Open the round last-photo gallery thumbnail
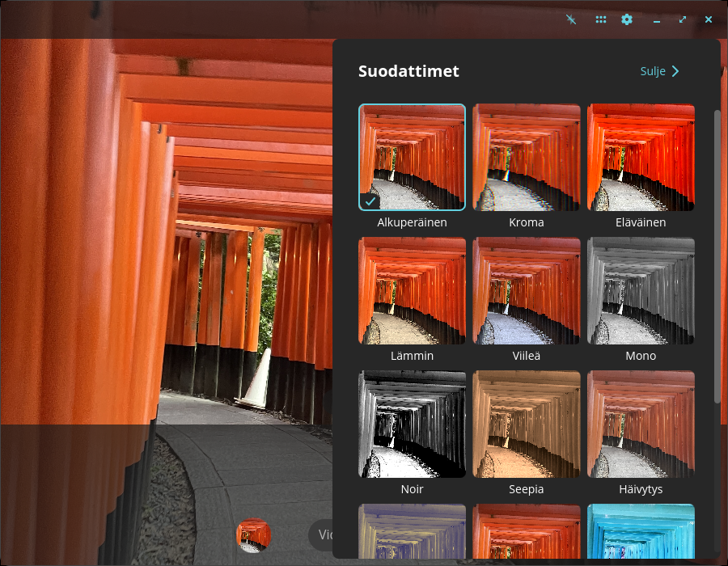Viewport: 728px width, 566px height. coord(253,535)
